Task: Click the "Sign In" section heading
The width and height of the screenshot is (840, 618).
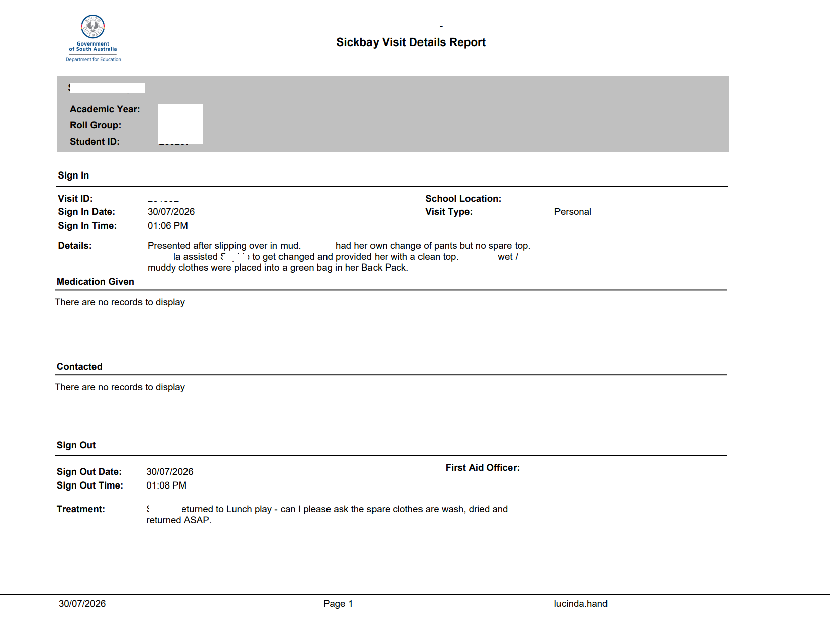Action: [73, 175]
